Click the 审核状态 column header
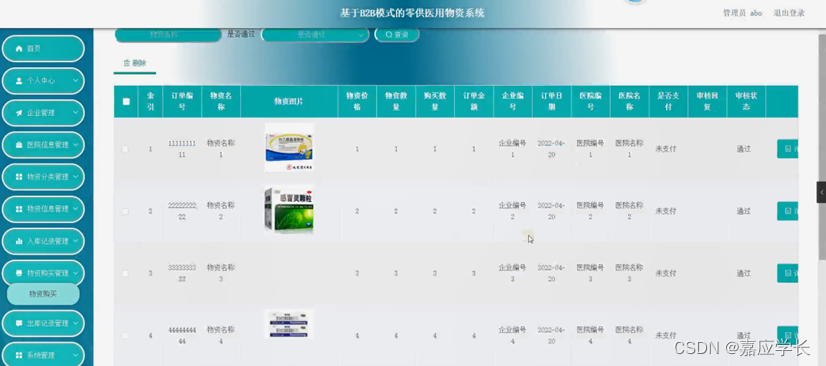The width and height of the screenshot is (826, 366). 746,101
